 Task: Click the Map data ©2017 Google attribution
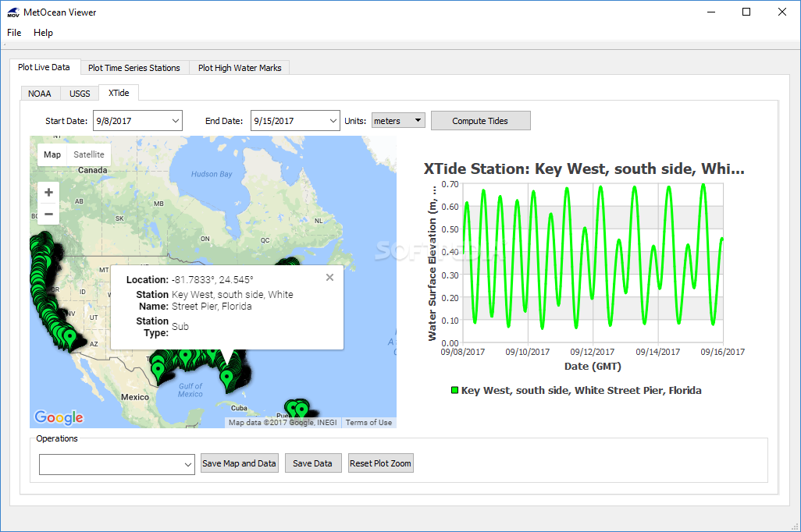coord(283,423)
